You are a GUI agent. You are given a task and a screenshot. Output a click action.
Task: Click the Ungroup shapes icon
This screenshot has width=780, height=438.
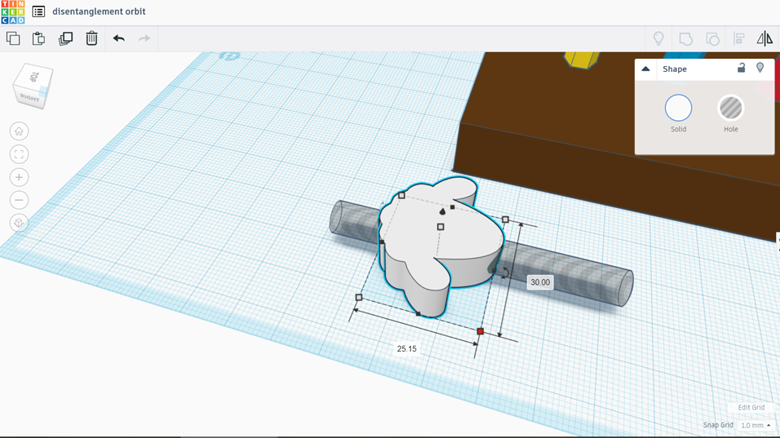[712, 38]
